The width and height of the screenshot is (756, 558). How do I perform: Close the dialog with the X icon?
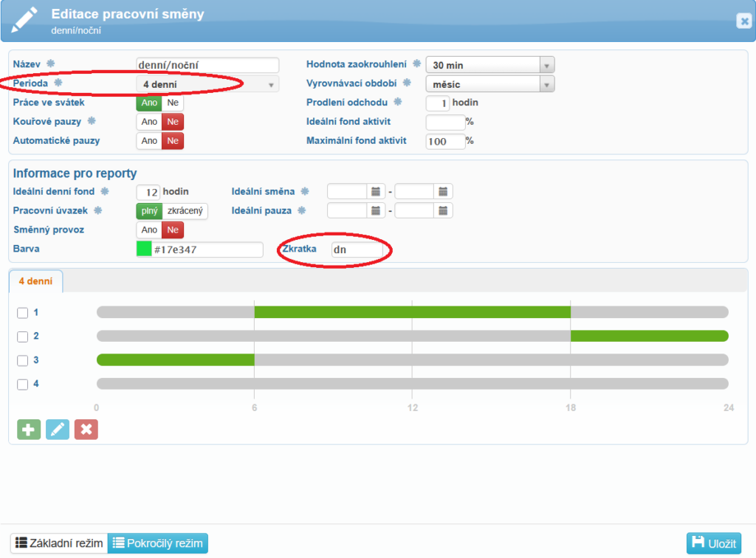[x=743, y=21]
